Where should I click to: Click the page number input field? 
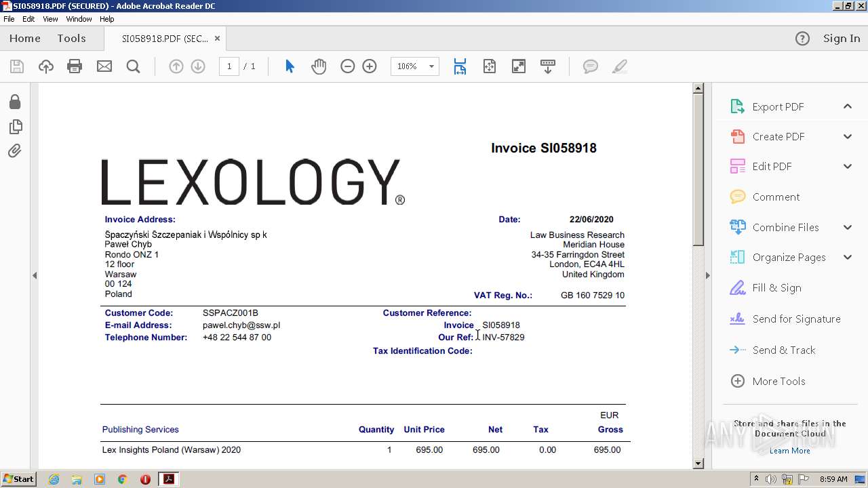coord(229,66)
